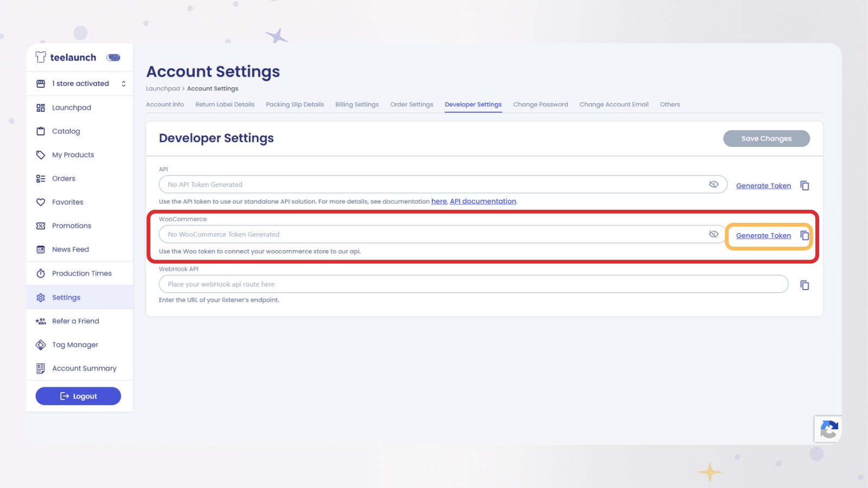
Task: Click the Logout button
Action: click(78, 396)
